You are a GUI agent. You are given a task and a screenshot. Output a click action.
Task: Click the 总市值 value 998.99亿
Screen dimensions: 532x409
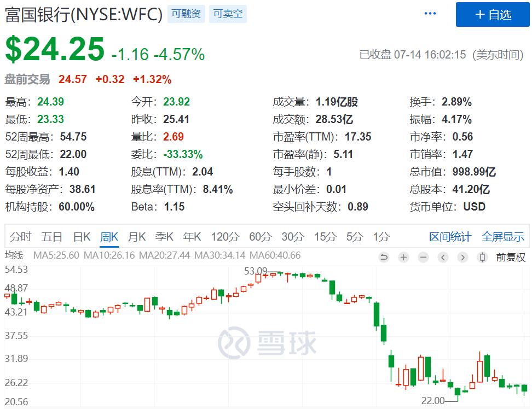pyautogui.click(x=474, y=172)
